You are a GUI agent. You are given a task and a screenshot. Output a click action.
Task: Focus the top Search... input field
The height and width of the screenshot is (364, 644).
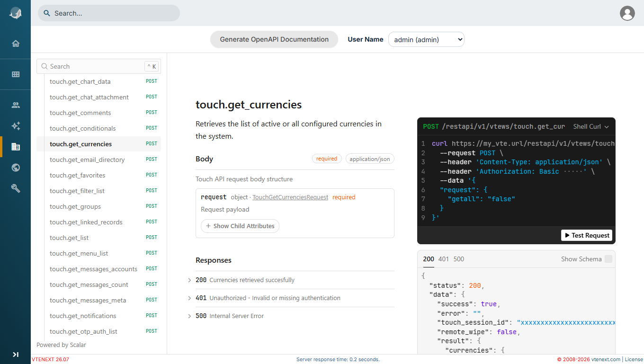(x=109, y=13)
